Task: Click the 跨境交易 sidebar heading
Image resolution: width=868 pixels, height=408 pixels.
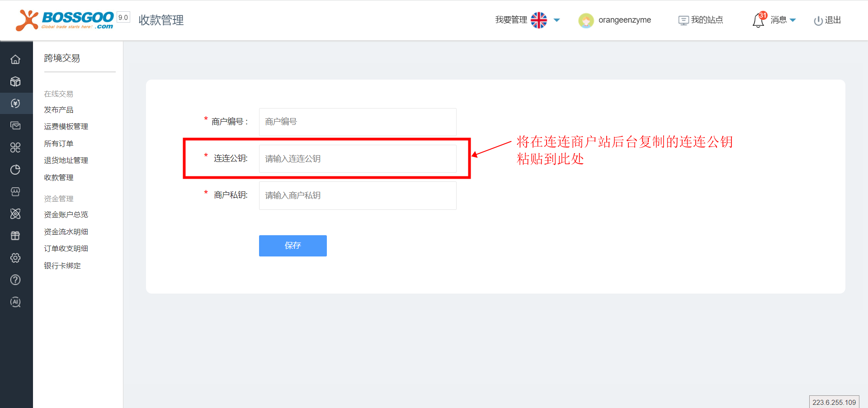Action: point(62,58)
